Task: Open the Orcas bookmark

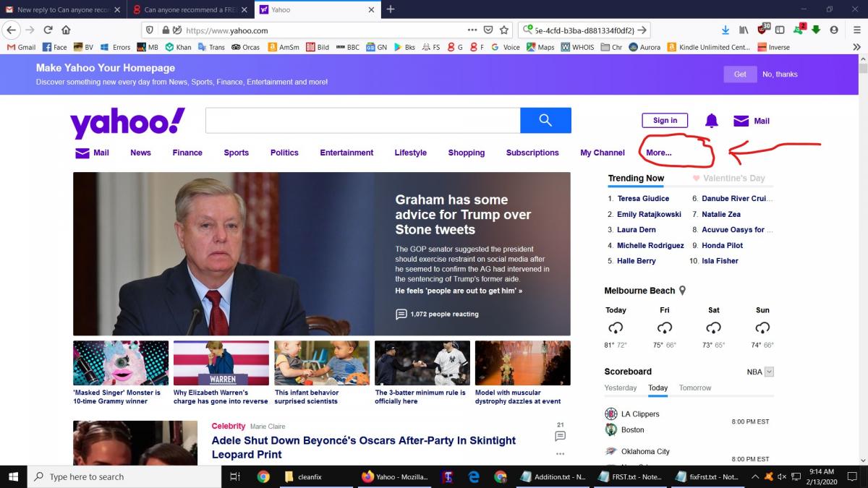Action: coord(246,47)
